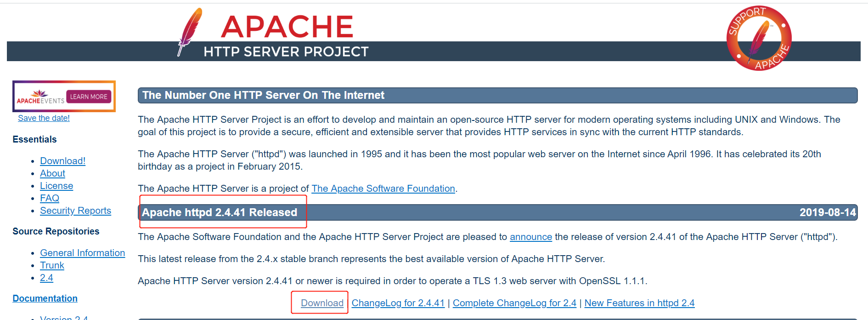Open the Documentation heading link
The image size is (868, 320).
tap(45, 298)
